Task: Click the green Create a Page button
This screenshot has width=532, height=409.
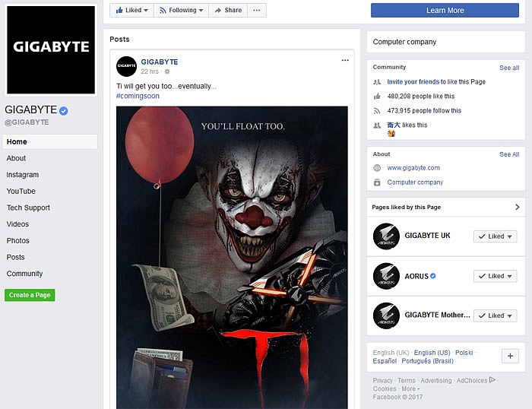Action: coord(30,295)
